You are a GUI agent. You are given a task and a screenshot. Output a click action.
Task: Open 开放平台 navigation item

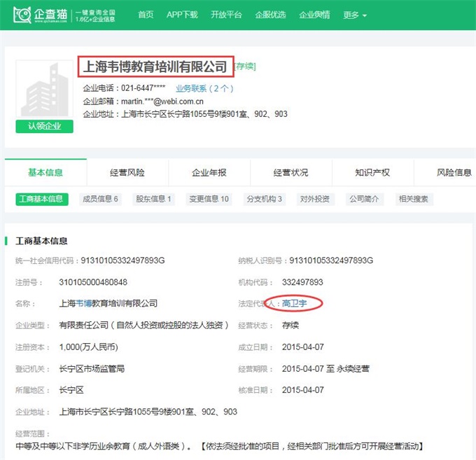point(226,15)
